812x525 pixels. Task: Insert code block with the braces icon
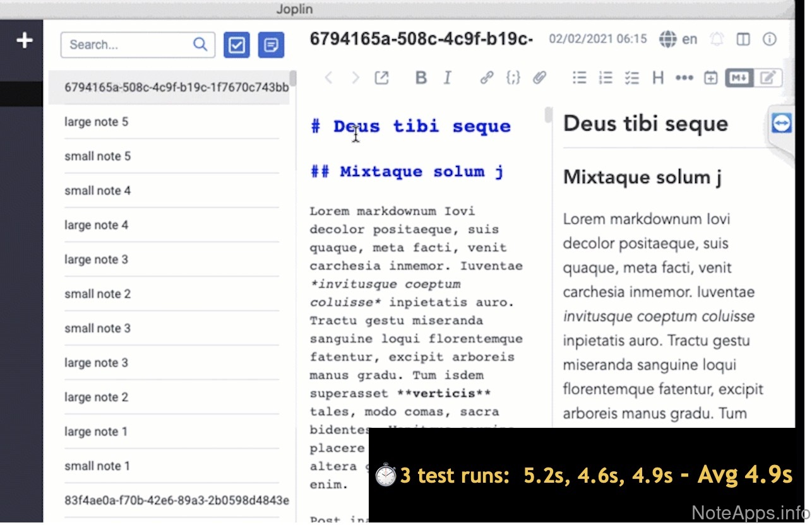513,78
